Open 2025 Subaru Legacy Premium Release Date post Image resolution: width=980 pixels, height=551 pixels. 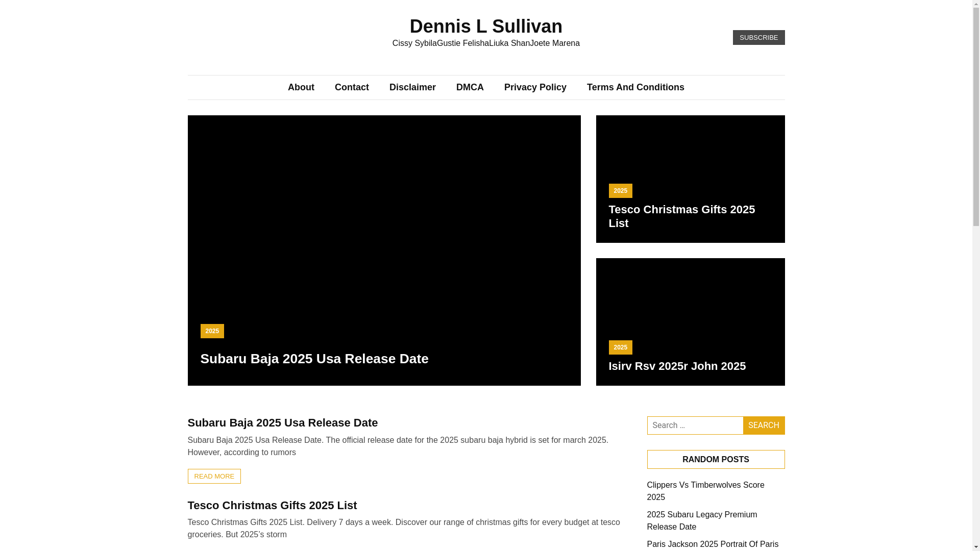[702, 520]
